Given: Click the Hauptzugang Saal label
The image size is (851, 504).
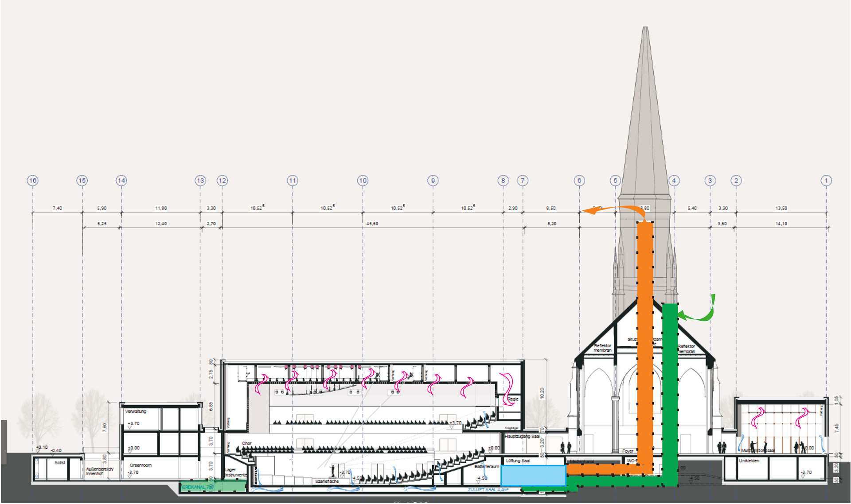Looking at the screenshot, I should click(523, 437).
